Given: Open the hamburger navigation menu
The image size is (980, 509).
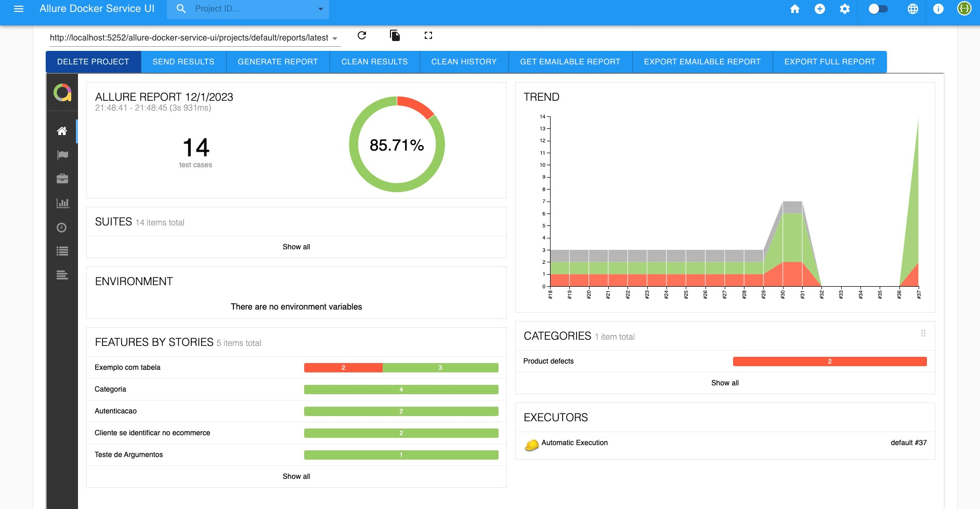Looking at the screenshot, I should click(19, 9).
